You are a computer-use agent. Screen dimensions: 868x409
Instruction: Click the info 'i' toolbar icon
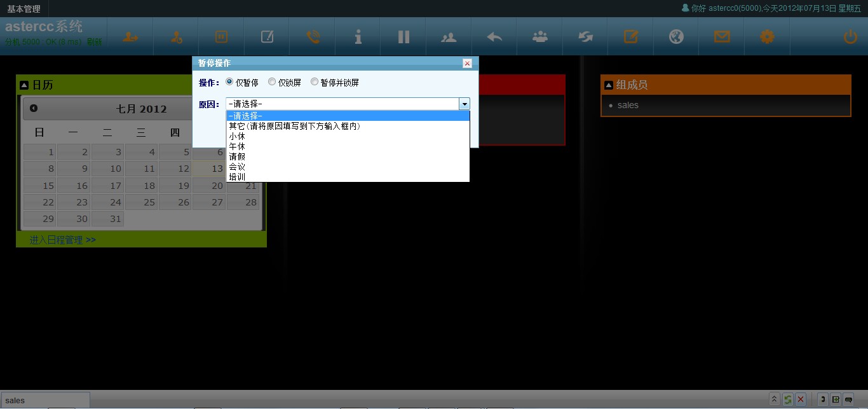click(x=358, y=37)
